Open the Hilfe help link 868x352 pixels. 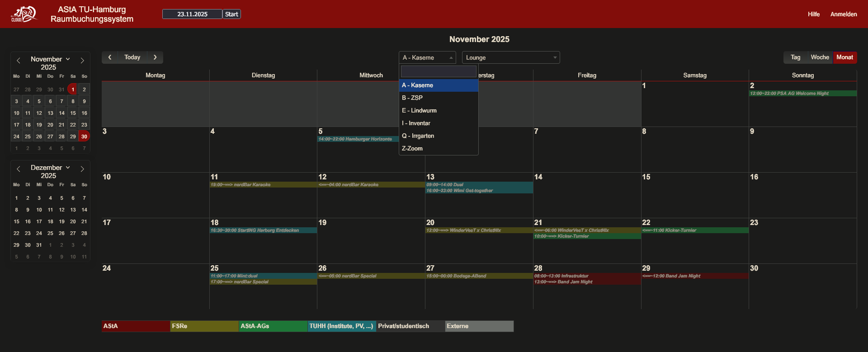point(813,14)
